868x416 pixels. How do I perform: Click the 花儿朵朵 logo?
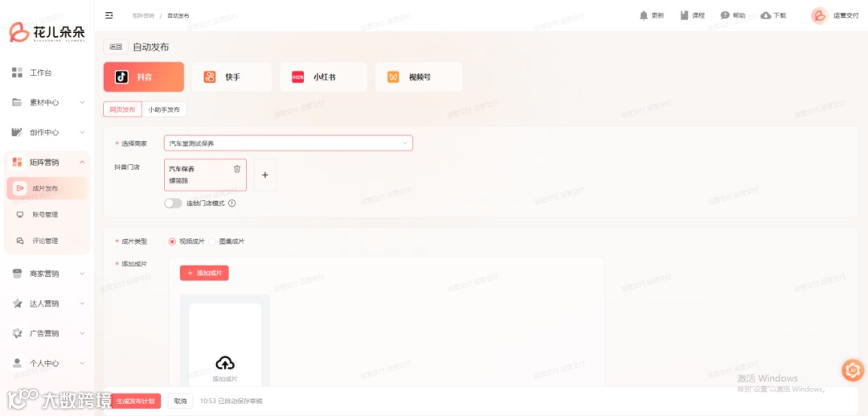coord(47,32)
